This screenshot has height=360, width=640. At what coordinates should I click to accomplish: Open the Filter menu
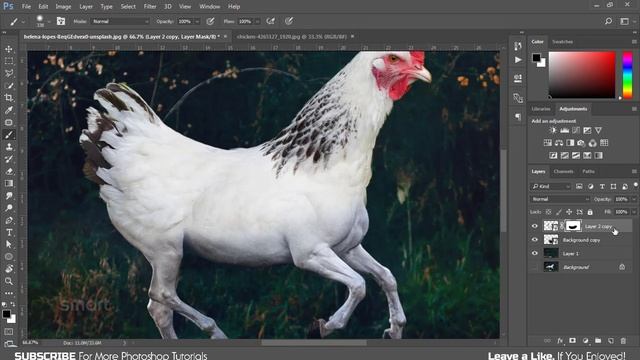tap(150, 7)
